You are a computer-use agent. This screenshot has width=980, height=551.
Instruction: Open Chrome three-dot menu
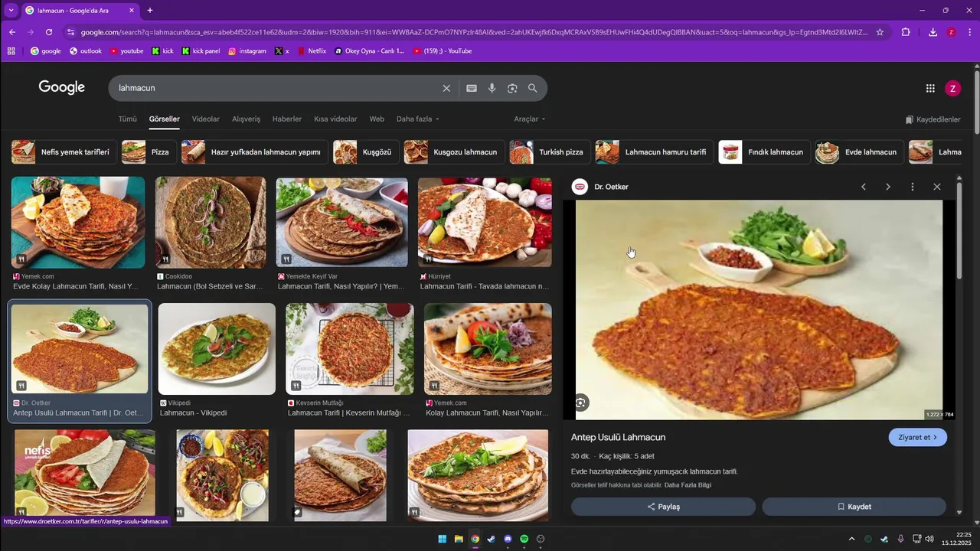click(x=970, y=32)
